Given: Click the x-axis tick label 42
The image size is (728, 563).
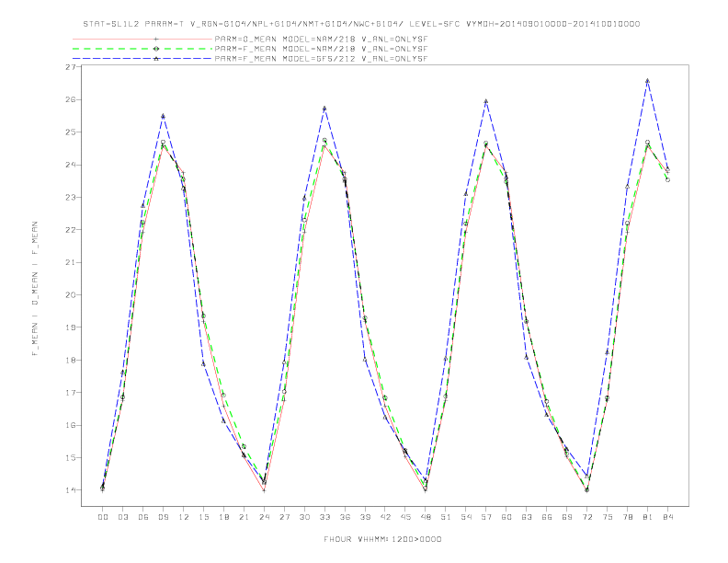Looking at the screenshot, I should [385, 517].
